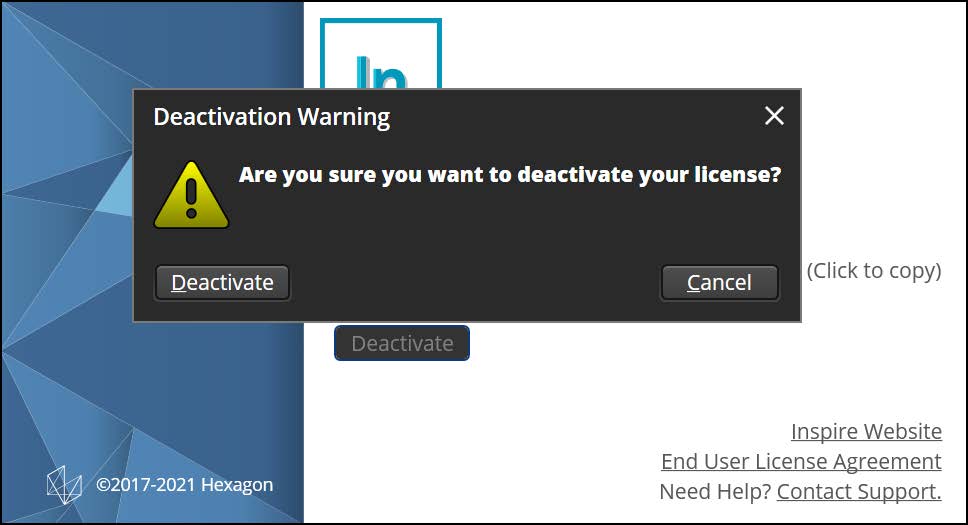Open the Contact Support link
This screenshot has height=525, width=968.
coord(859,492)
